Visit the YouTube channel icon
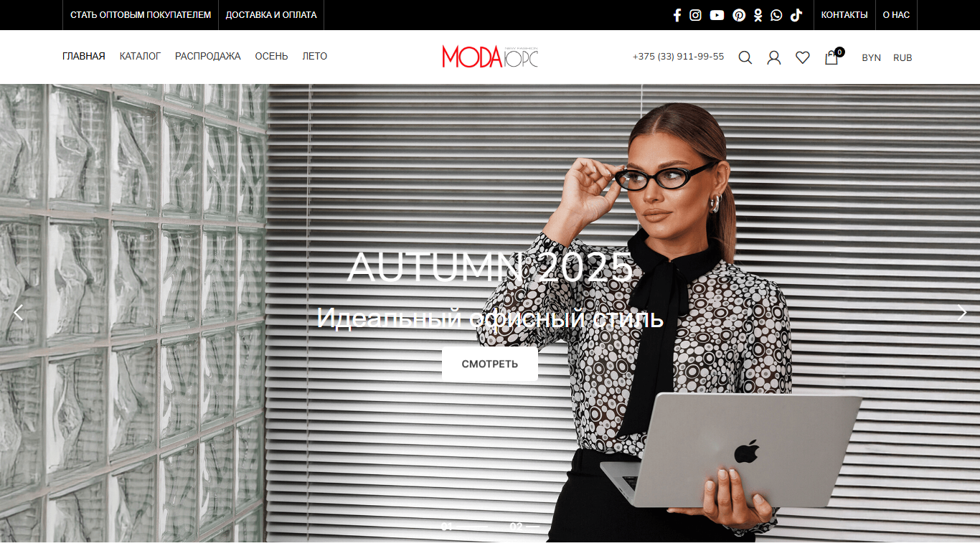980x551 pixels. pos(717,15)
